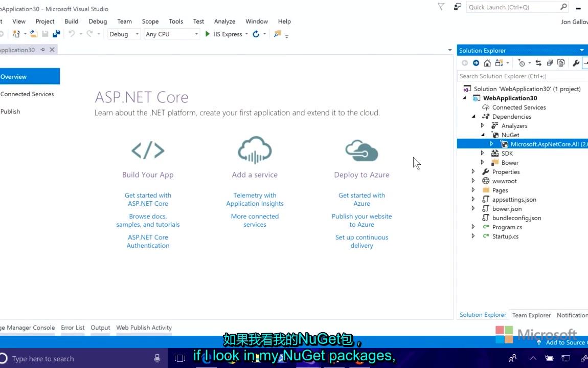Click the Get started with Azure link
Screen dimensions: 588x368
coord(361,199)
